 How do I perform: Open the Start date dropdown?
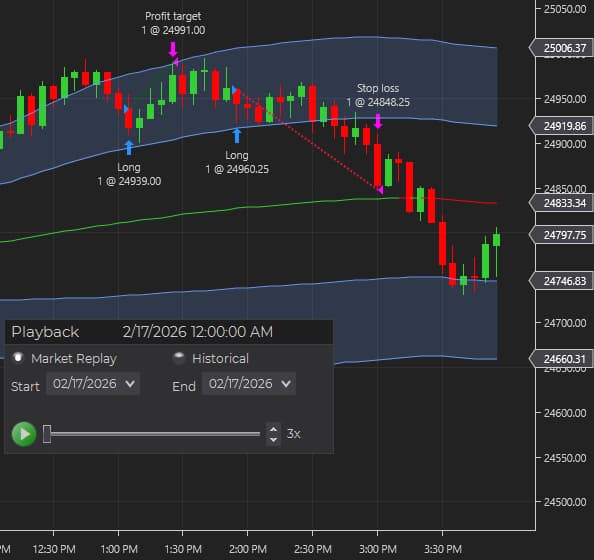[x=93, y=384]
